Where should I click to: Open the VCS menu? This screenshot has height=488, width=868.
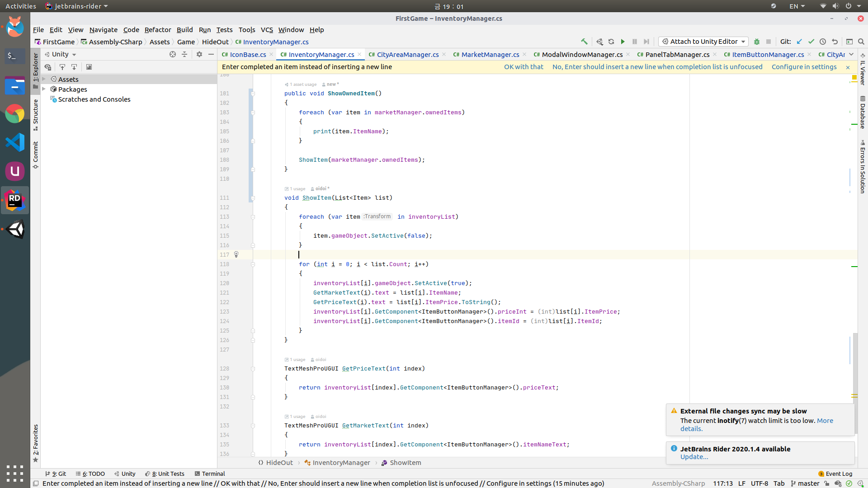point(267,30)
